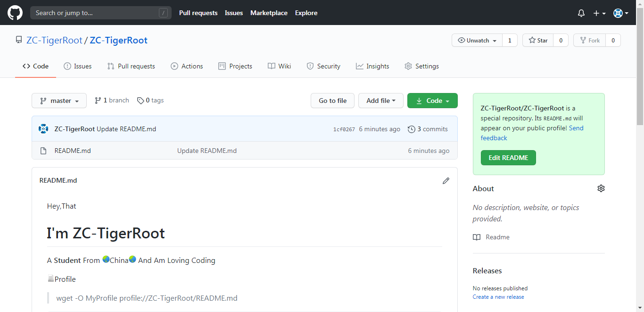View the 3 commits history
The height and width of the screenshot is (312, 644).
[428, 129]
